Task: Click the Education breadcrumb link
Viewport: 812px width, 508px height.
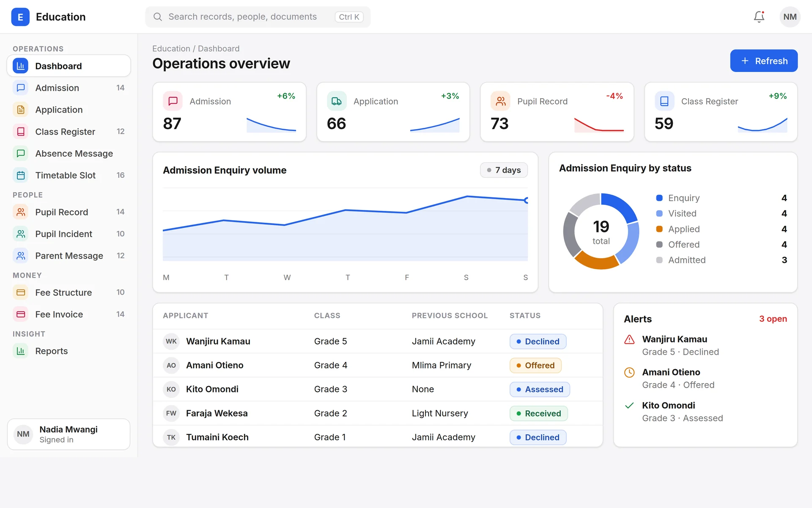Action: pyautogui.click(x=171, y=49)
